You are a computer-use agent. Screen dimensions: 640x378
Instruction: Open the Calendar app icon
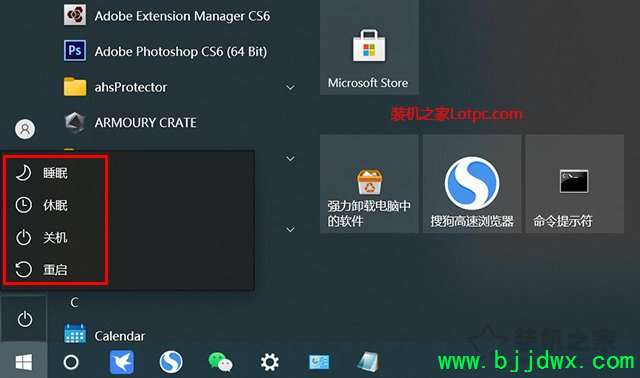(x=75, y=334)
